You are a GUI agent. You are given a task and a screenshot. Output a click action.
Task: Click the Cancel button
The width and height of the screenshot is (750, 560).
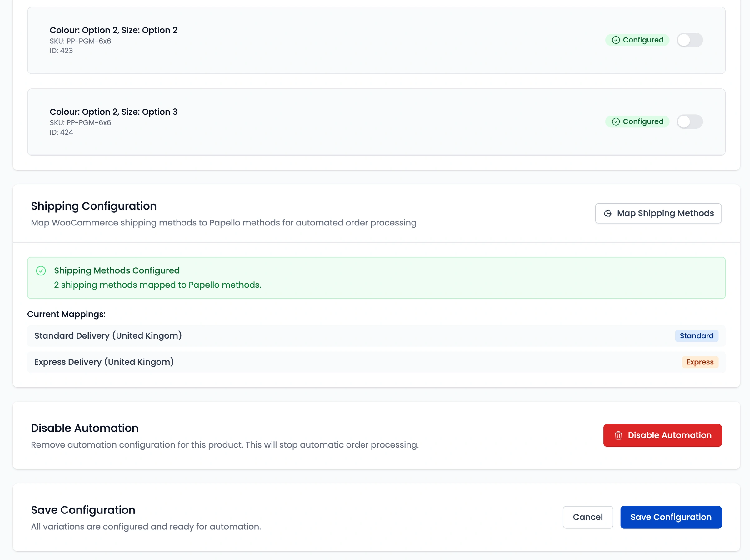[x=587, y=517]
